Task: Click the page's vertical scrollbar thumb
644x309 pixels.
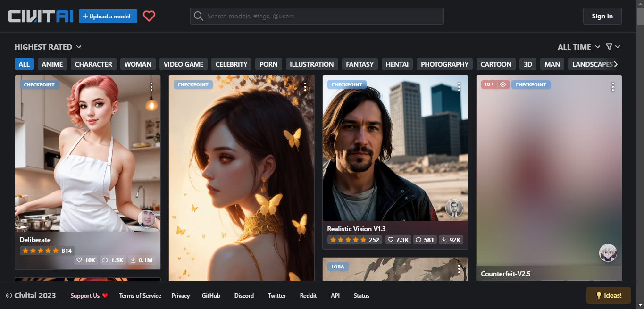Action: (640, 17)
